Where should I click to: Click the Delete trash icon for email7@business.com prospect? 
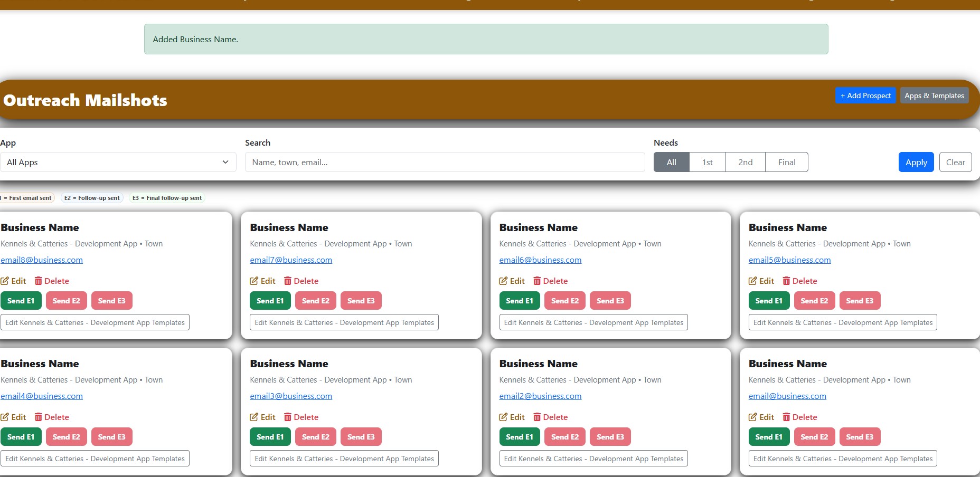point(288,281)
